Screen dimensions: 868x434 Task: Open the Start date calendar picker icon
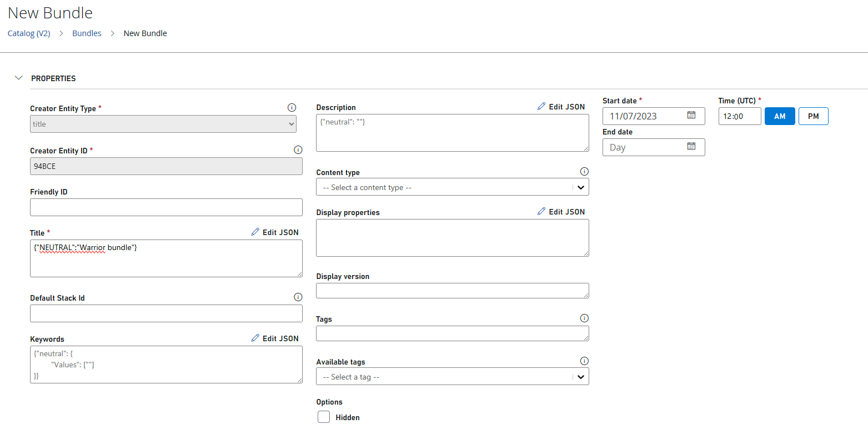691,116
